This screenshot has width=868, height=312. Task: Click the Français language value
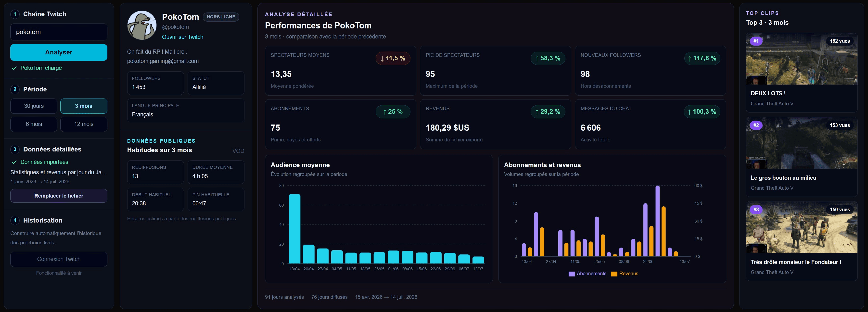tap(142, 114)
